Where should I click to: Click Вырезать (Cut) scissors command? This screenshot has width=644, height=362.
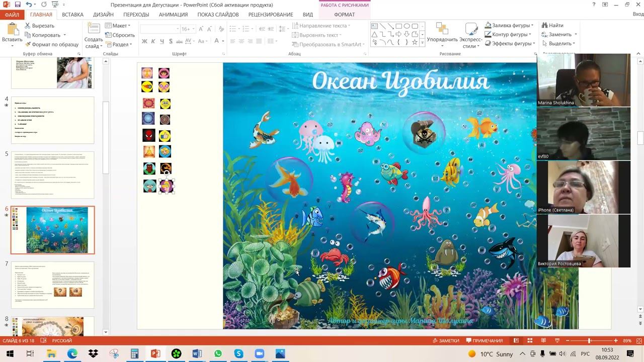tap(39, 26)
